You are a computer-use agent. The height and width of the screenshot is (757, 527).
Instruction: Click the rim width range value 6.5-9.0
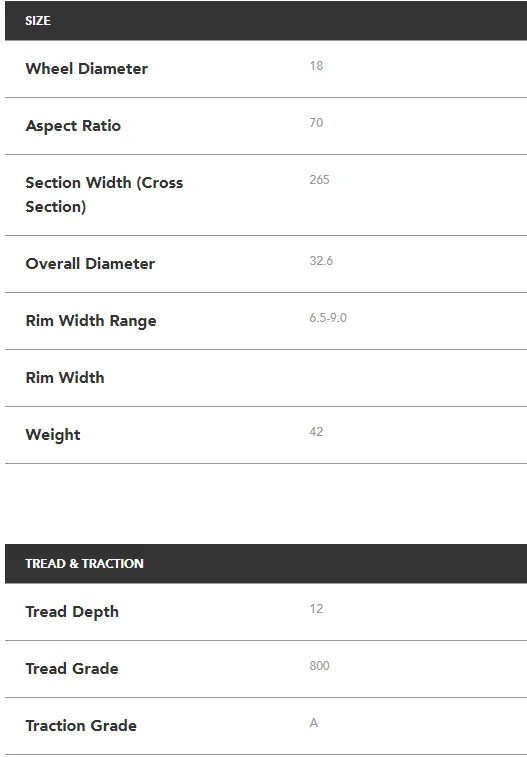(328, 318)
